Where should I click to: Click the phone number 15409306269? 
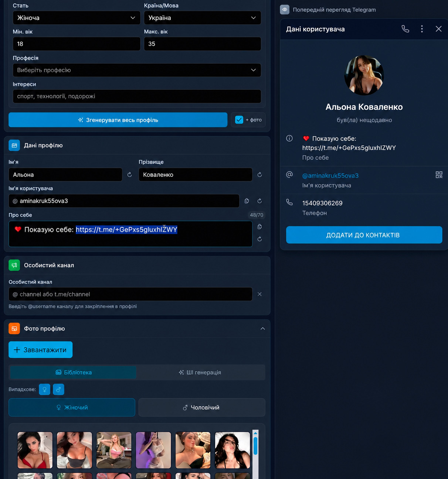pos(322,203)
